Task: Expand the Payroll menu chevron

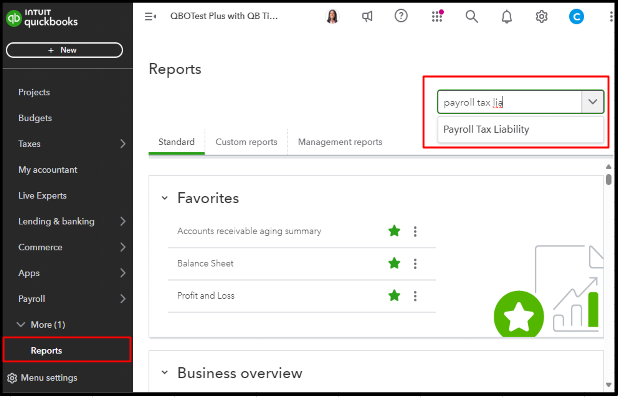Action: point(123,299)
